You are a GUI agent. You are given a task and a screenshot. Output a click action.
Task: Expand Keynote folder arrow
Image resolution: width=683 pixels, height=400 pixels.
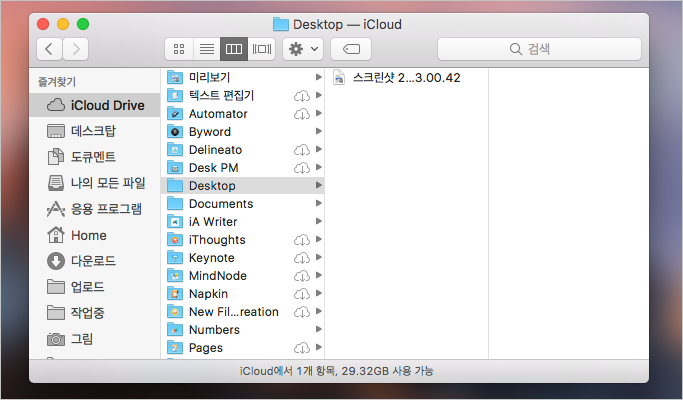tap(318, 257)
